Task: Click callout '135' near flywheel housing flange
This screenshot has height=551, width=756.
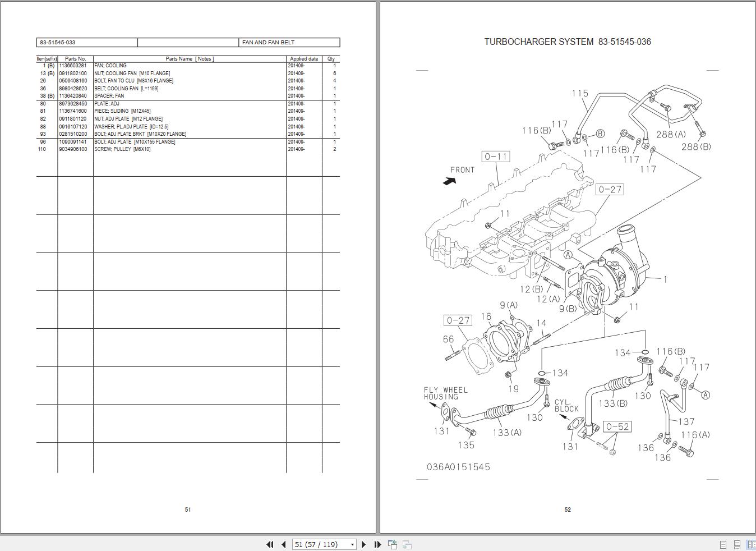Action: click(466, 445)
